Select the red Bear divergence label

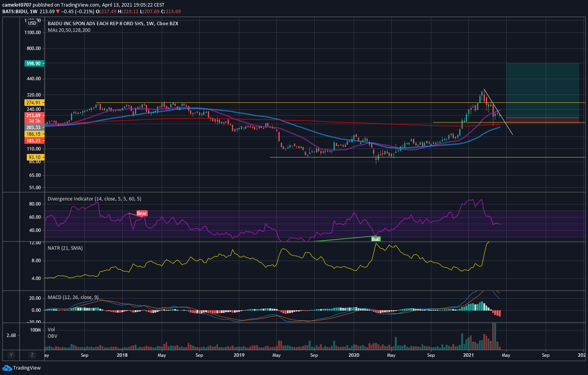(142, 213)
